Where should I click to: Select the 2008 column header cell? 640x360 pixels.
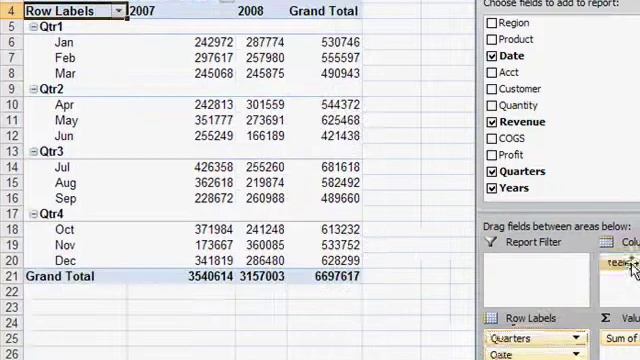[260, 11]
